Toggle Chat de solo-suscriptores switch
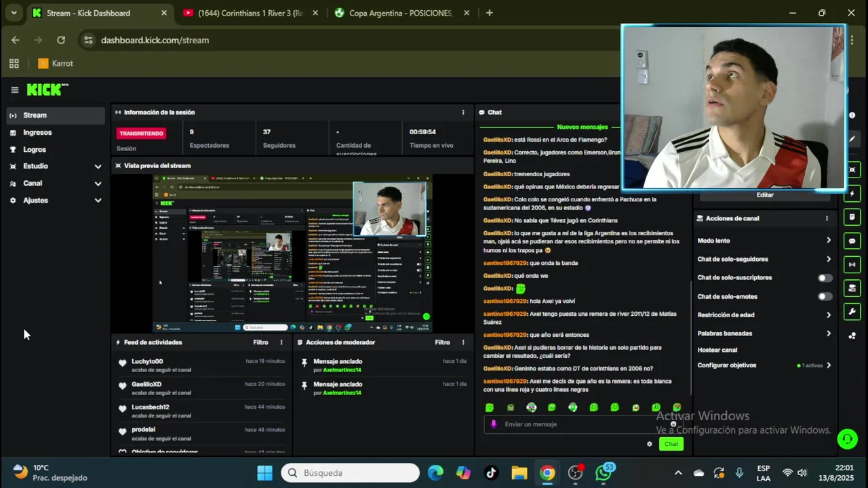 pos(825,278)
